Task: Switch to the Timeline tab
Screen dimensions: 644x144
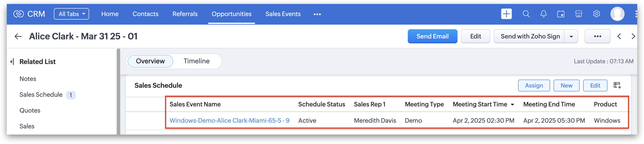Action: pos(197,61)
